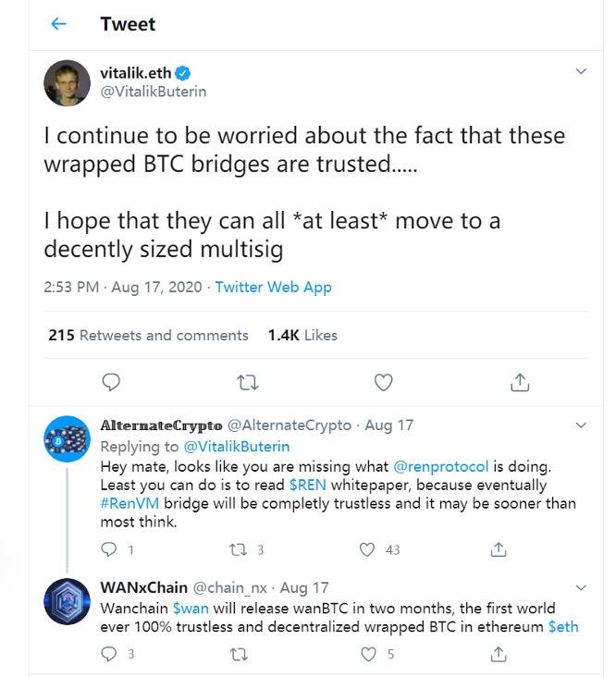Image resolution: width=616 pixels, height=677 pixels.
Task: Reply to AlternateCrypto's comment
Action: 109,549
